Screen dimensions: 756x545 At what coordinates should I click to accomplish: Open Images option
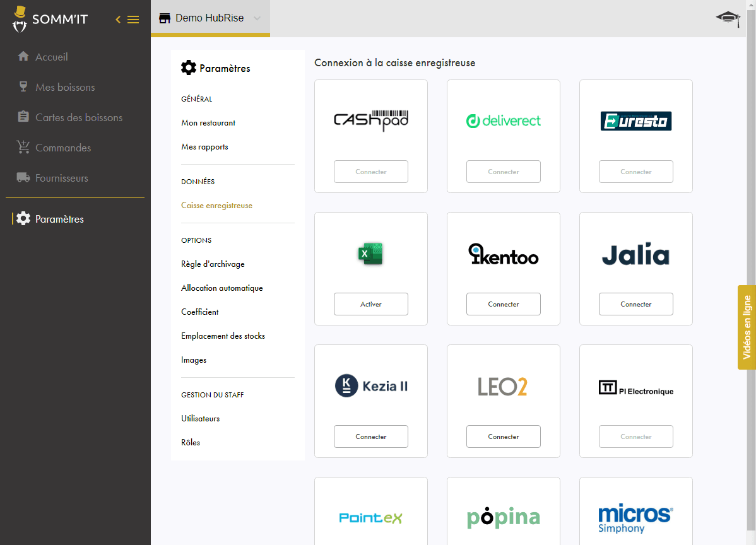point(194,360)
